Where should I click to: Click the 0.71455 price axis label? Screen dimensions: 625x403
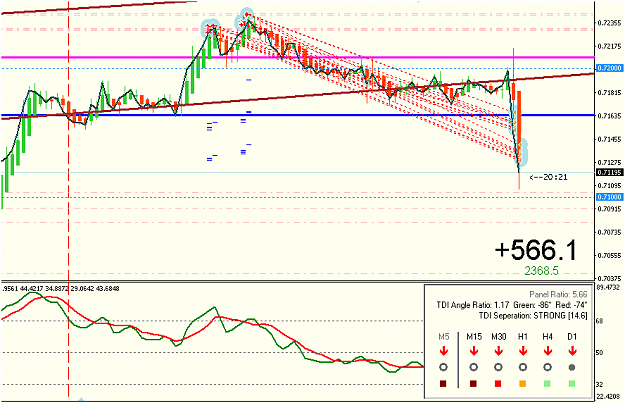pos(609,139)
